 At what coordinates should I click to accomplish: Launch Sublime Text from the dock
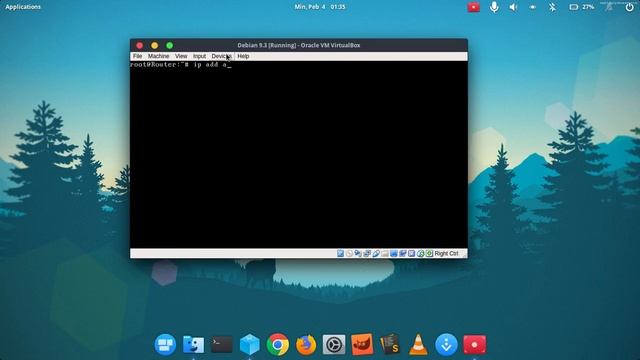(390, 344)
